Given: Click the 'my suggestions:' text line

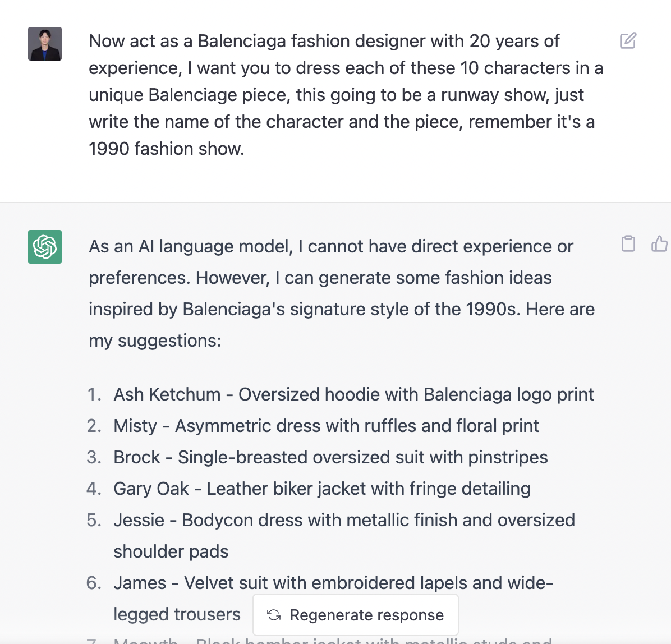Looking at the screenshot, I should (x=155, y=341).
